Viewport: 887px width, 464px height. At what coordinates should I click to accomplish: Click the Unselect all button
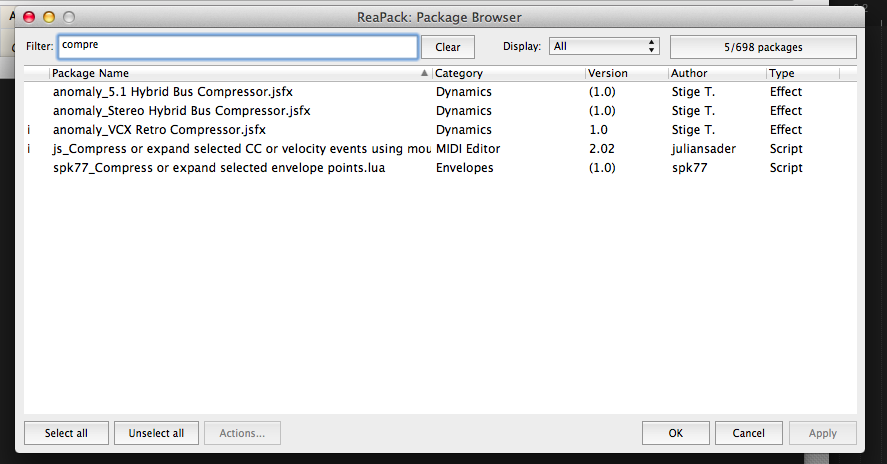coord(156,433)
